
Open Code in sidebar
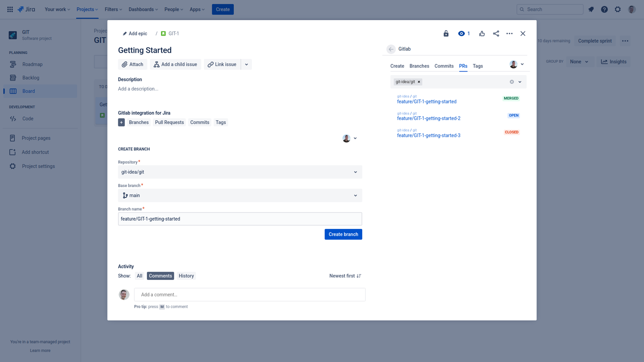(40, 119)
